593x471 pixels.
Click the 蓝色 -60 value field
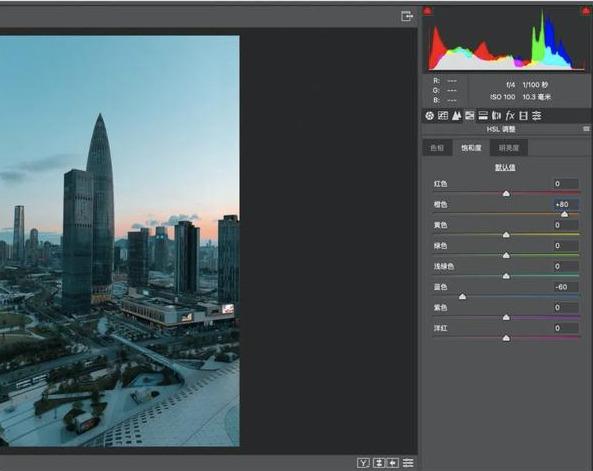565,287
